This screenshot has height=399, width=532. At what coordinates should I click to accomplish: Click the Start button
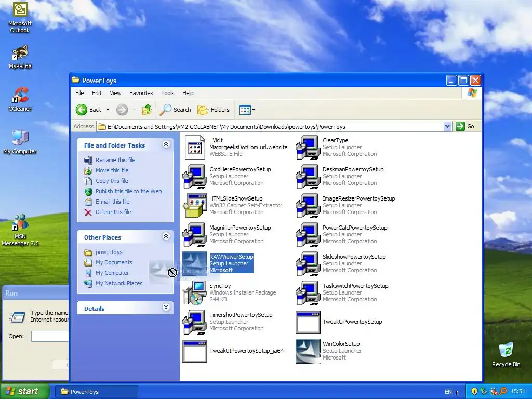24,392
